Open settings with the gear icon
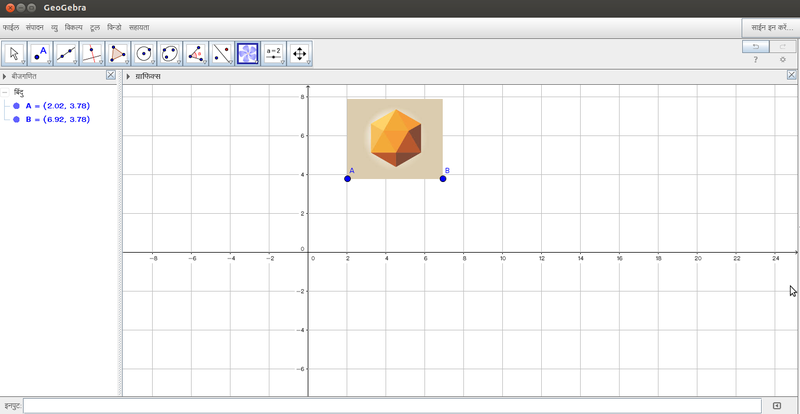The height and width of the screenshot is (414, 800). click(783, 60)
